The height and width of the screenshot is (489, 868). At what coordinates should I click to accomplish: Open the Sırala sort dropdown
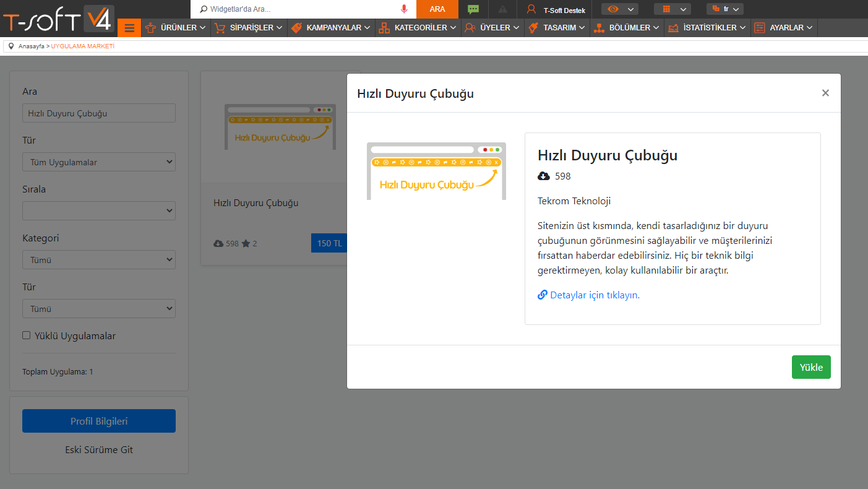pyautogui.click(x=99, y=211)
